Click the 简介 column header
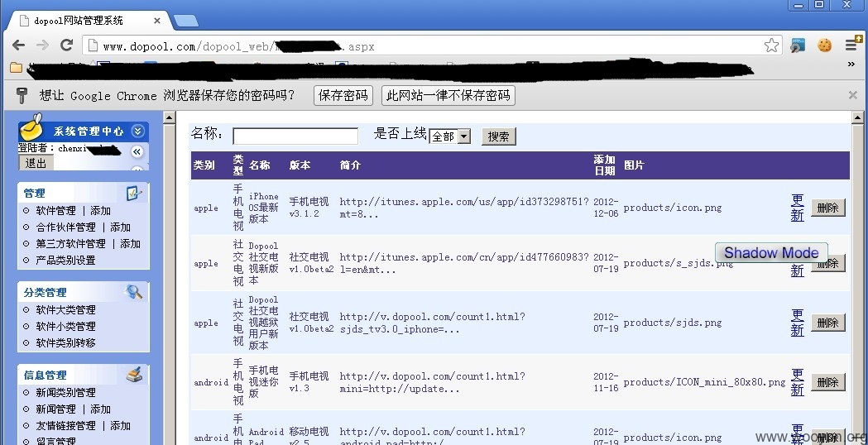The image size is (868, 445). pyautogui.click(x=350, y=165)
